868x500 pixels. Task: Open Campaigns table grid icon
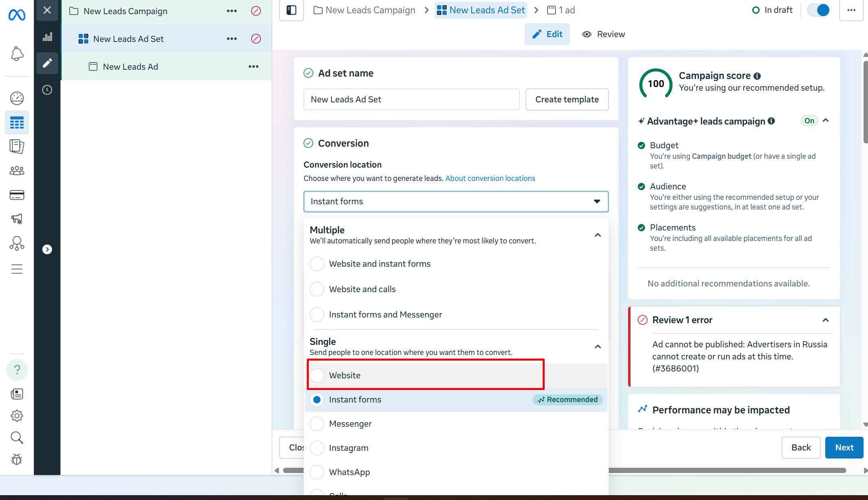pos(17,122)
